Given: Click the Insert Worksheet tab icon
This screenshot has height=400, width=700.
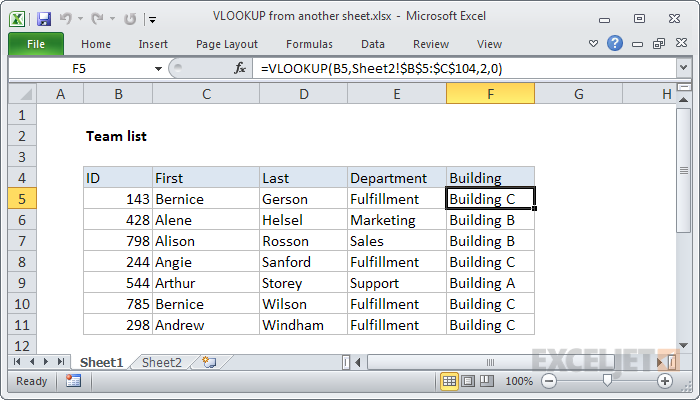Looking at the screenshot, I should click(208, 362).
